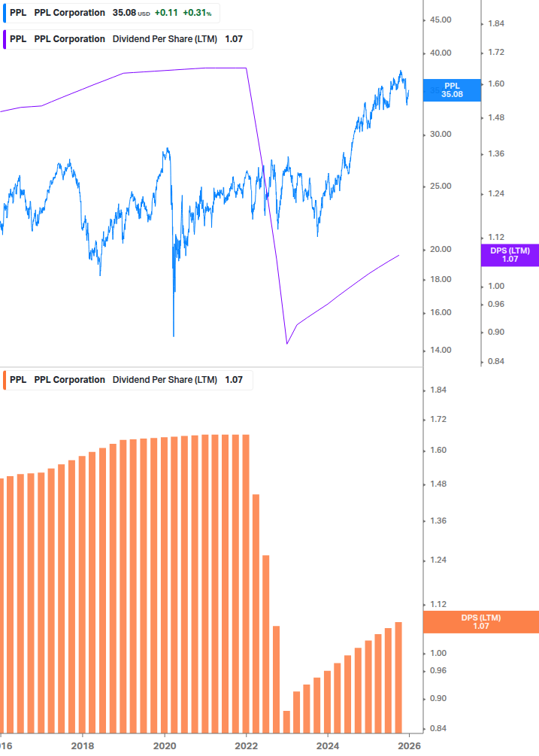
Task: Click 1.00 on the top pane's DPS axis
Action: (496, 286)
